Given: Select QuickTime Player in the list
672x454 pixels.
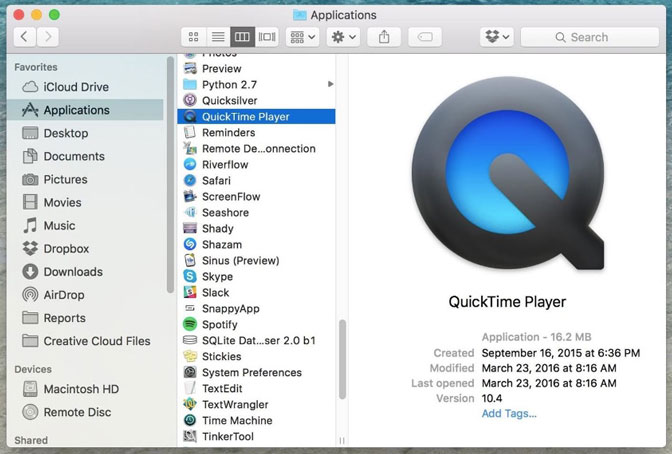Looking at the screenshot, I should point(256,117).
